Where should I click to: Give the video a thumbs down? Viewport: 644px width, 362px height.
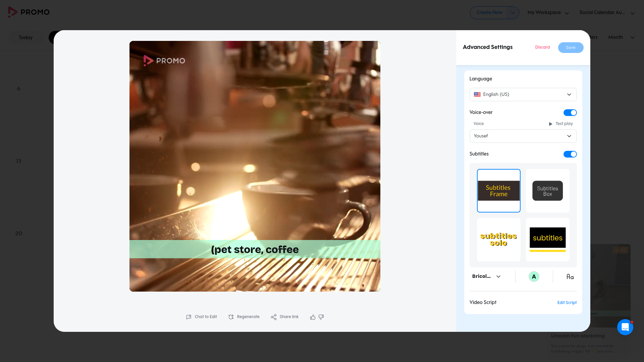(x=321, y=317)
